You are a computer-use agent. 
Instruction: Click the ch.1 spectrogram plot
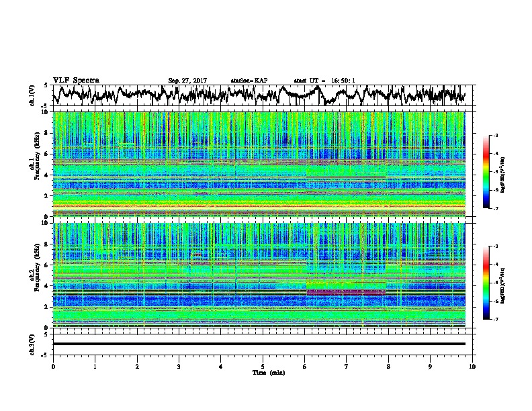(x=259, y=164)
